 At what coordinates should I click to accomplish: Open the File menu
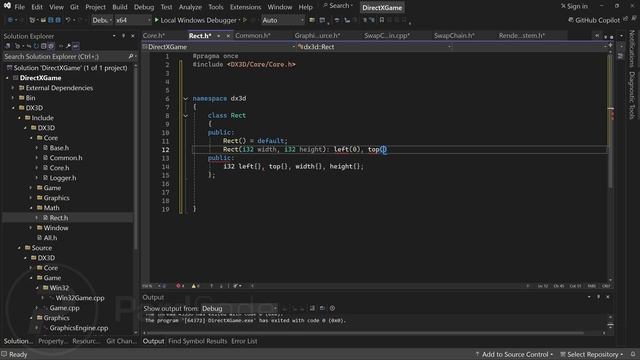click(x=20, y=7)
